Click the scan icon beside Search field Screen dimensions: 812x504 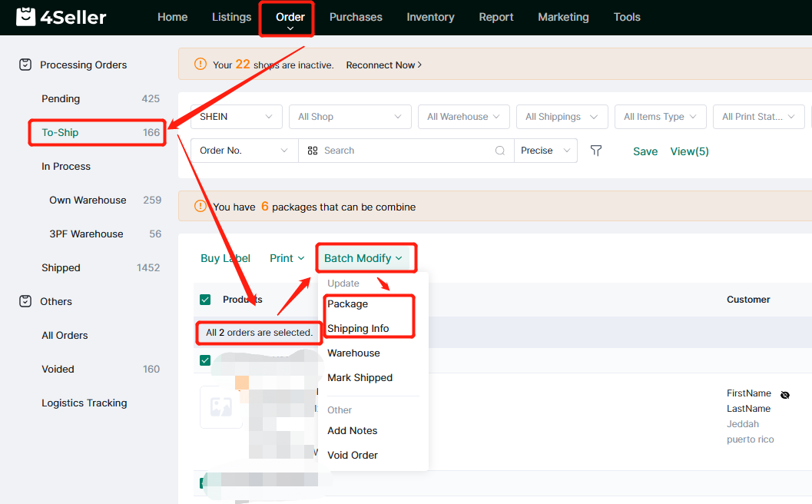tap(313, 151)
